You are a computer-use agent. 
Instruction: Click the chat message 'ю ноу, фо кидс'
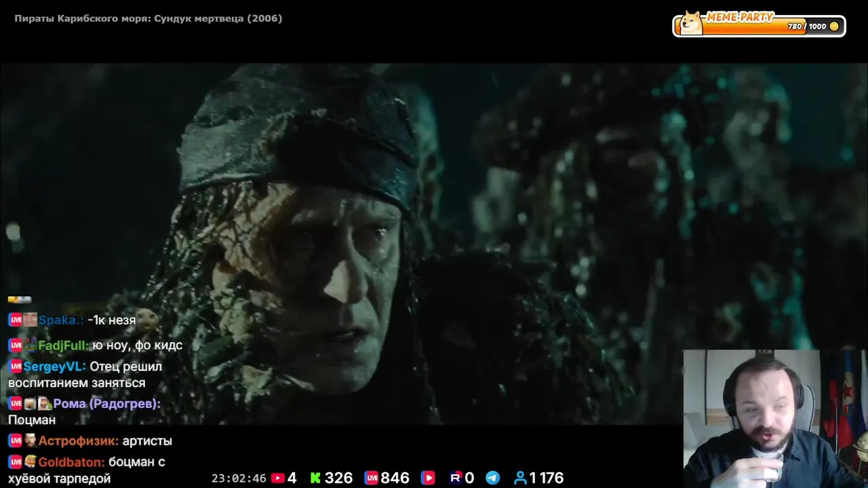pyautogui.click(x=138, y=346)
